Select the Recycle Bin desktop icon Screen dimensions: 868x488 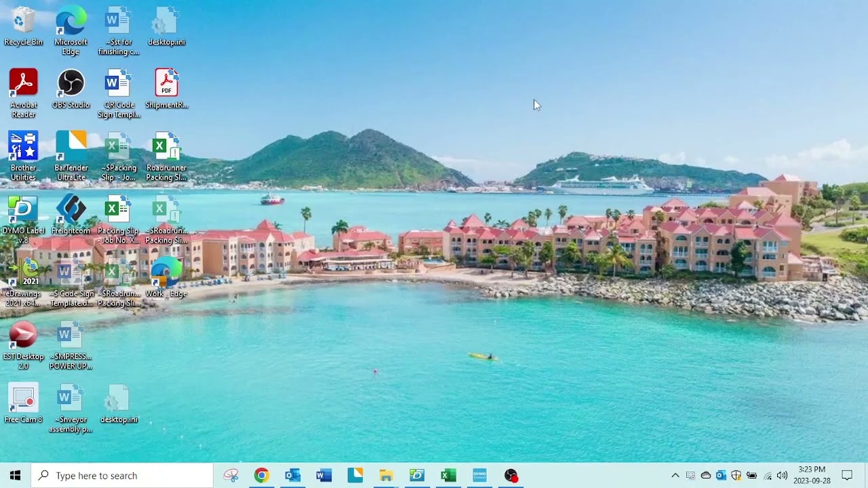(x=23, y=27)
